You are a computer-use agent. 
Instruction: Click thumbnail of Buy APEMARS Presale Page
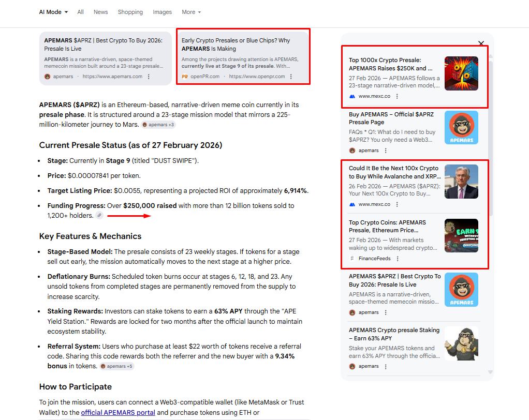pos(461,127)
